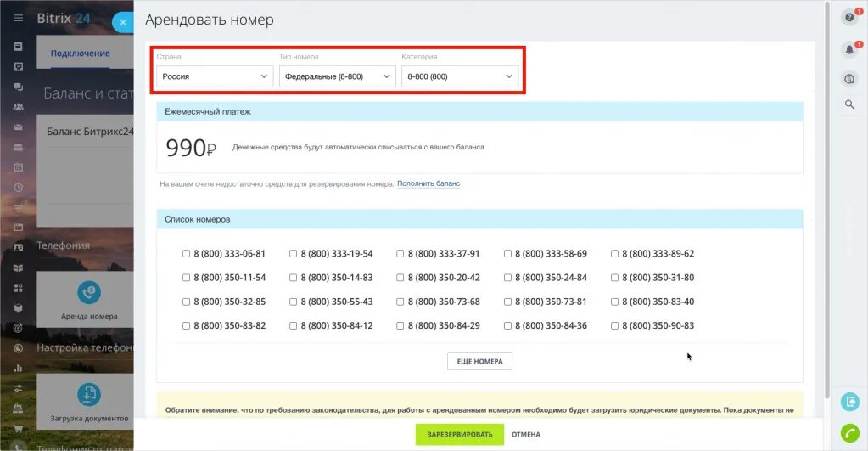Check number 8 (800) 350-11-54

pyautogui.click(x=186, y=278)
